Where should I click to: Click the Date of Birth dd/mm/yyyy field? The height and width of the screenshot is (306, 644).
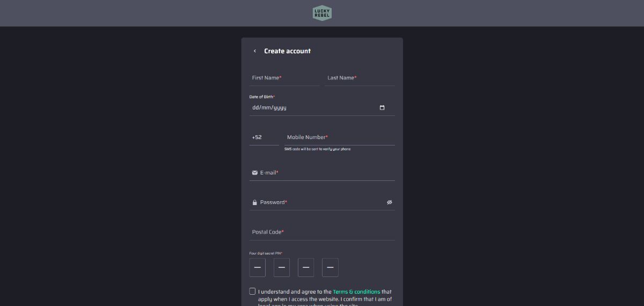click(x=322, y=107)
